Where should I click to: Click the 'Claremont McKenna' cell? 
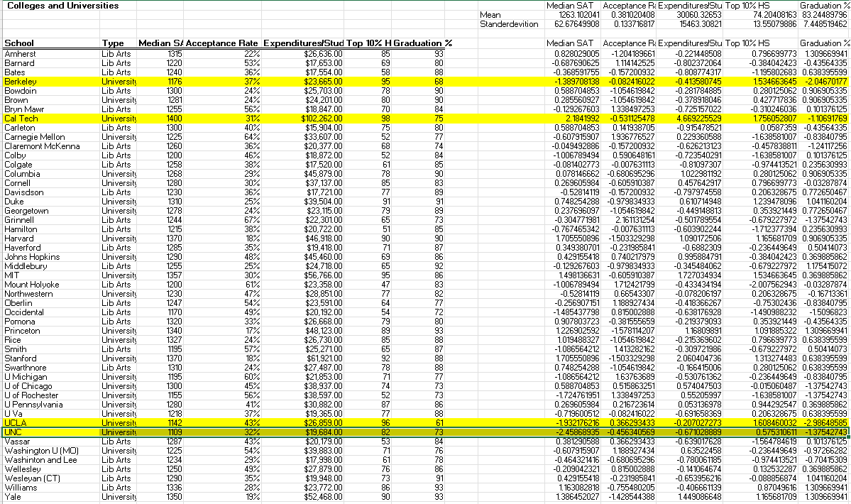coord(42,146)
